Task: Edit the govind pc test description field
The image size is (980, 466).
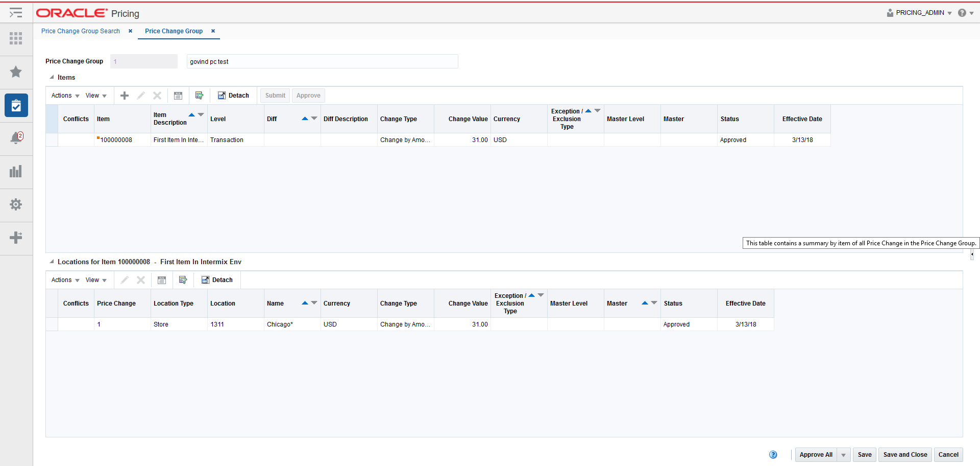Action: [322, 61]
